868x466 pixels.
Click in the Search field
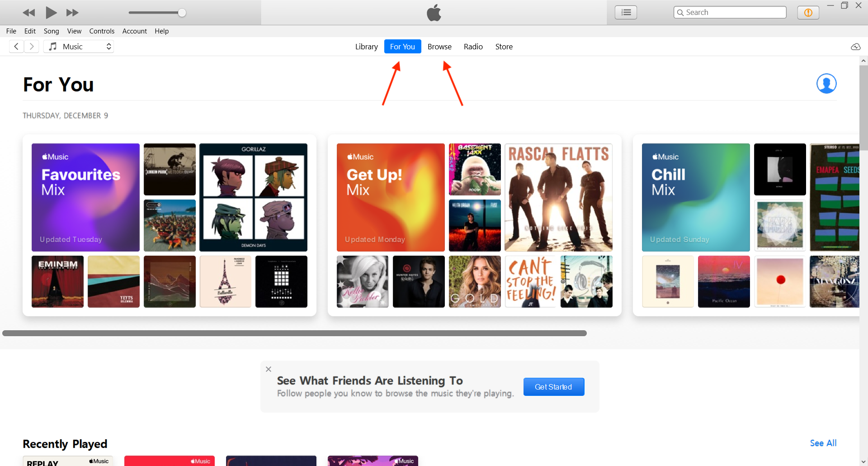pos(733,13)
